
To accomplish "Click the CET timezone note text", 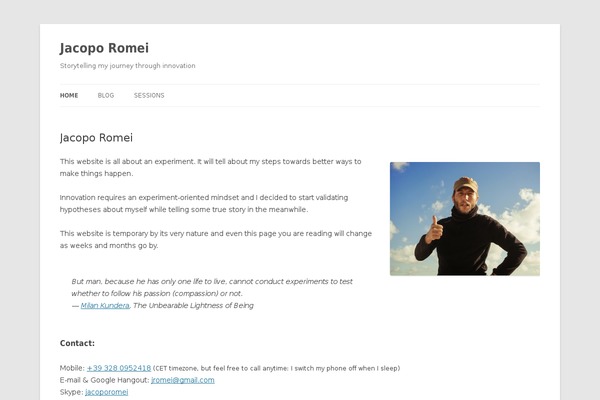I will pyautogui.click(x=276, y=368).
